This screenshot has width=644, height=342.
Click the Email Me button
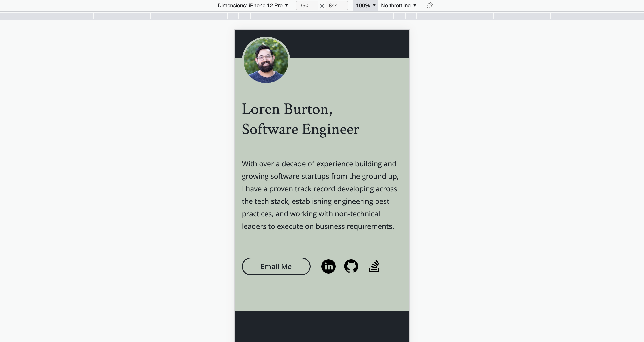[x=276, y=266]
